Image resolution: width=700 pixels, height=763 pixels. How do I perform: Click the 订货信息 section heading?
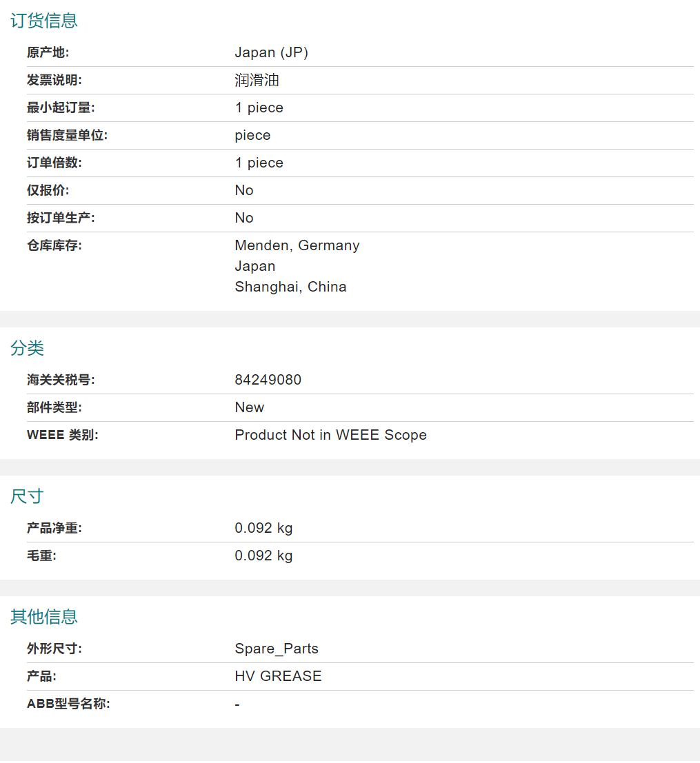pos(43,21)
